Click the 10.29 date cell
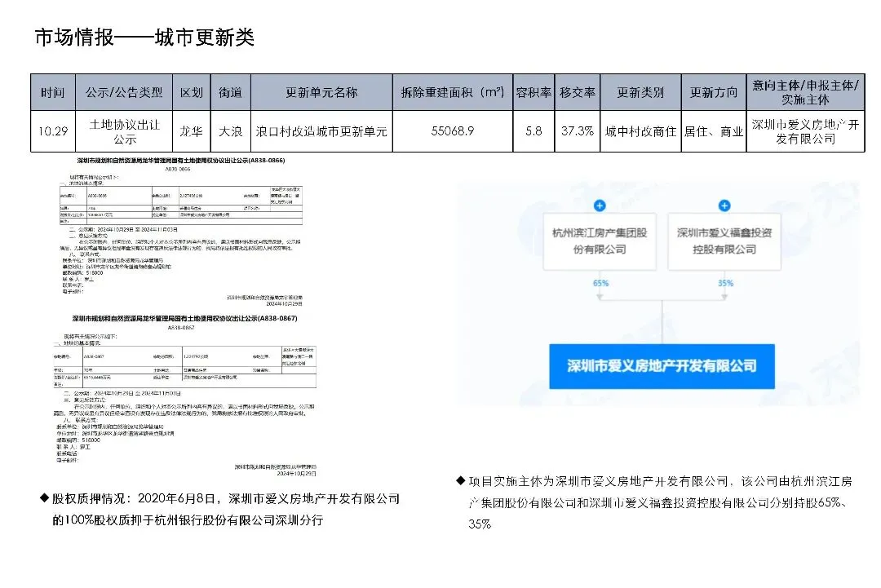 click(x=53, y=131)
